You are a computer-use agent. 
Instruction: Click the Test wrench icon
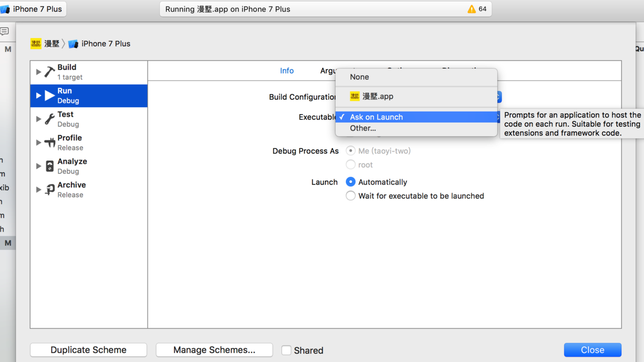pos(49,119)
